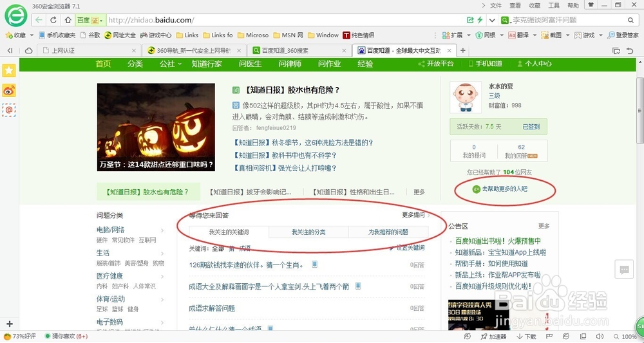644x343 pixels.
Task: Open the 游戏中心 bookmark
Action: [x=156, y=35]
